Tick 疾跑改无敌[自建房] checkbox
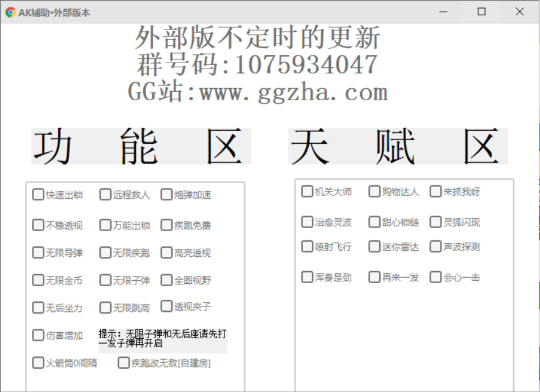The image size is (540, 392). point(124,363)
